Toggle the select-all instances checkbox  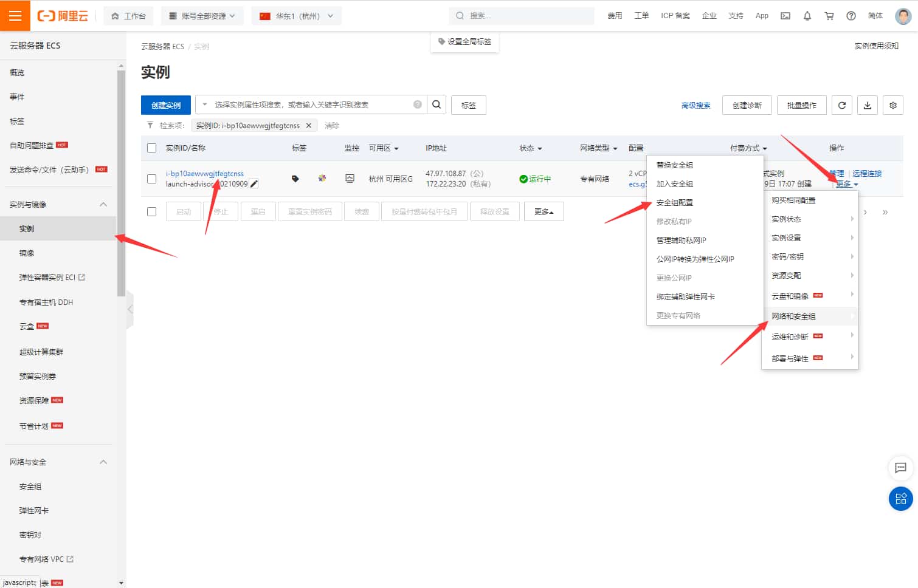[151, 148]
